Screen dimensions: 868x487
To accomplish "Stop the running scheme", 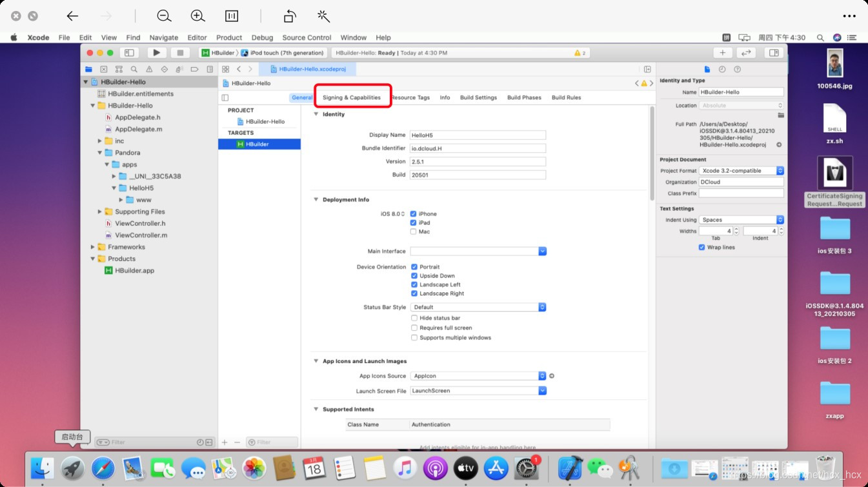I will (x=181, y=53).
